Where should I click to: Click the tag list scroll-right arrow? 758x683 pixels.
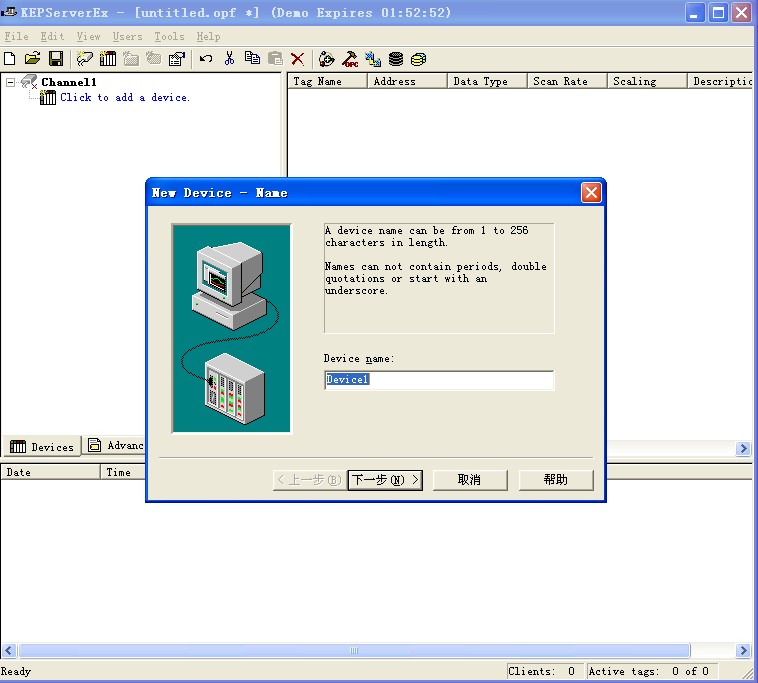(743, 448)
